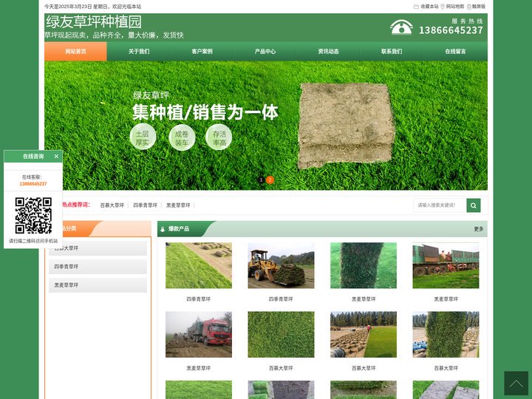Open 黑麦草草坪 category in sidebar
532x399 pixels.
tap(98, 285)
